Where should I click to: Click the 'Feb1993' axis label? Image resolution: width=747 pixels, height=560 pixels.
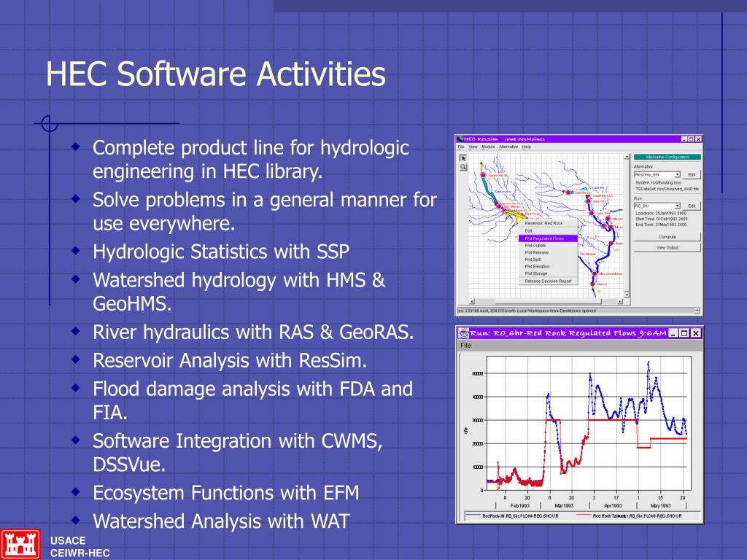[519, 506]
